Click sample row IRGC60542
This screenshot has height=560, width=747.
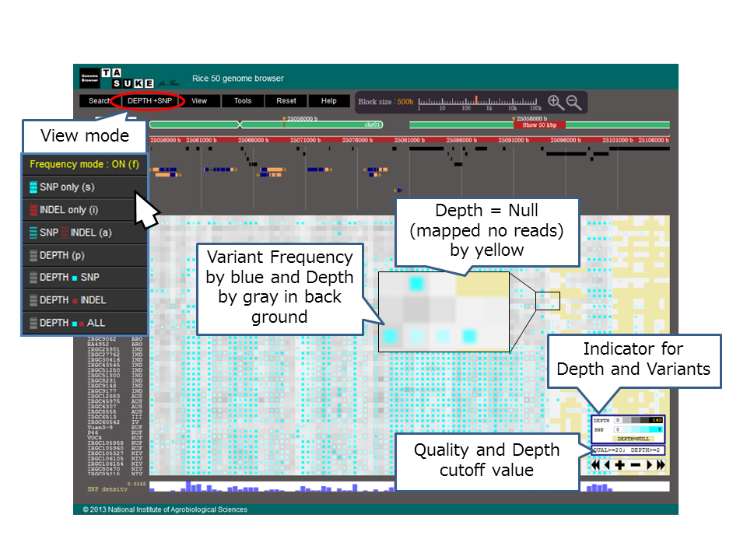(x=115, y=422)
